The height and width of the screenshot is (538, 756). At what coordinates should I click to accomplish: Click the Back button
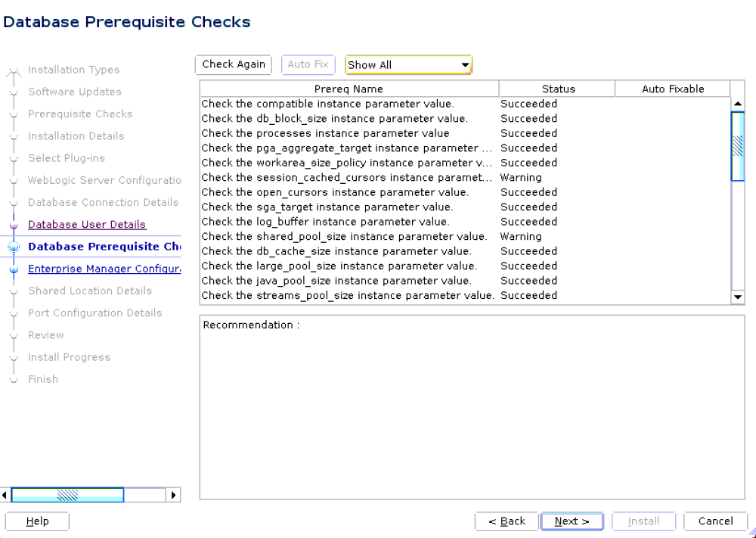click(506, 521)
